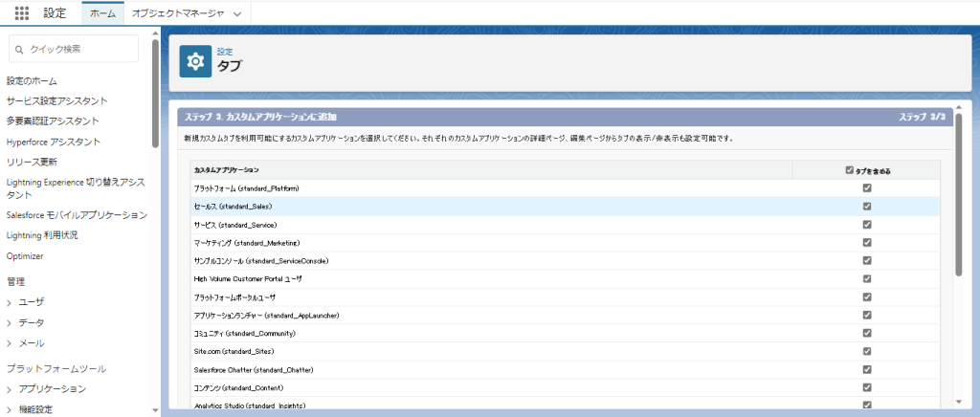
Task: Uncheck the セールス (standard_Sales) checkbox
Action: [x=867, y=206]
